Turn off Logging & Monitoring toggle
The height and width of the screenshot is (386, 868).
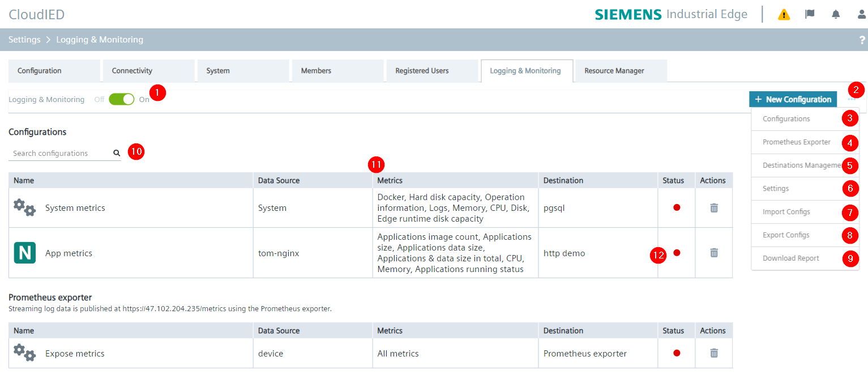click(x=121, y=99)
